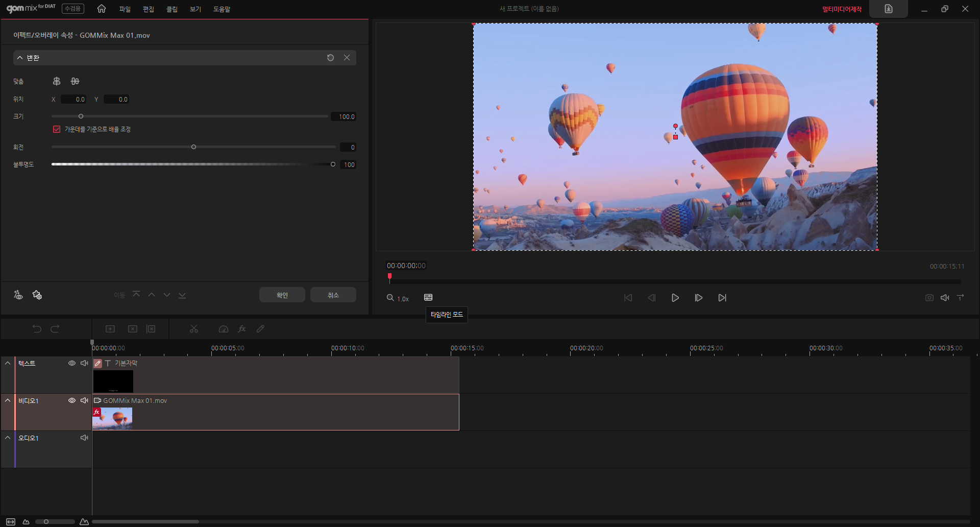Click the timeline mode icon

tap(428, 297)
